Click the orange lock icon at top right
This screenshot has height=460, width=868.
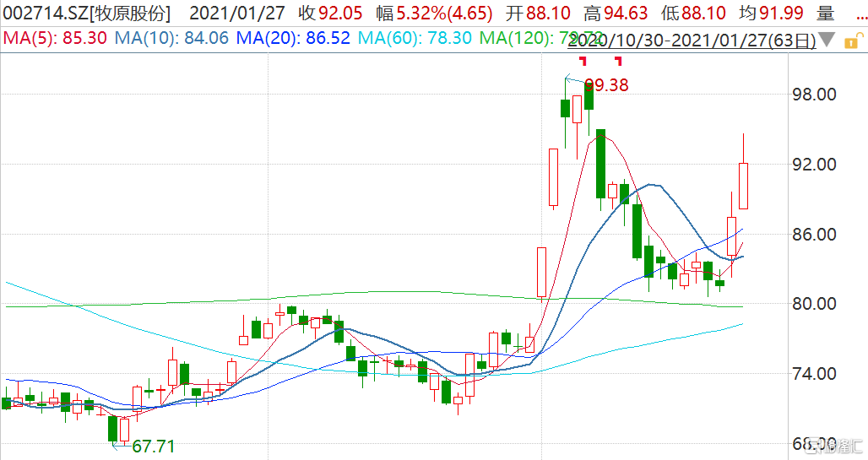click(853, 41)
